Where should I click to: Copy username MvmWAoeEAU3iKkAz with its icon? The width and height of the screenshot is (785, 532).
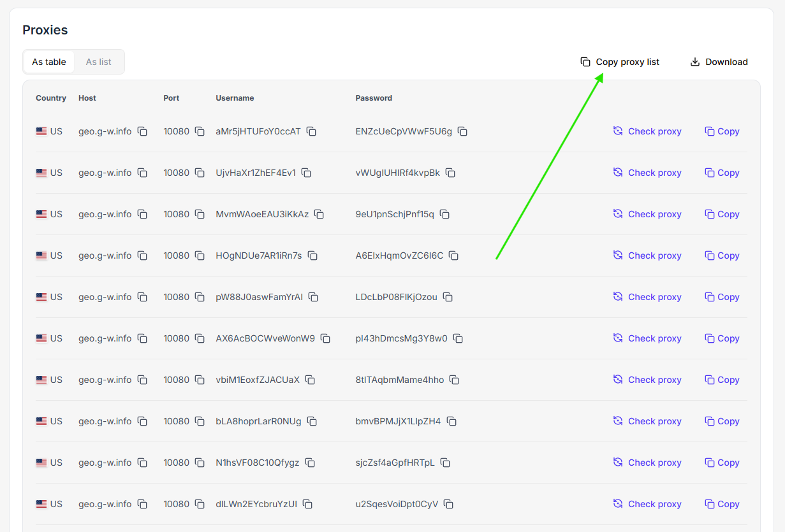tap(319, 214)
